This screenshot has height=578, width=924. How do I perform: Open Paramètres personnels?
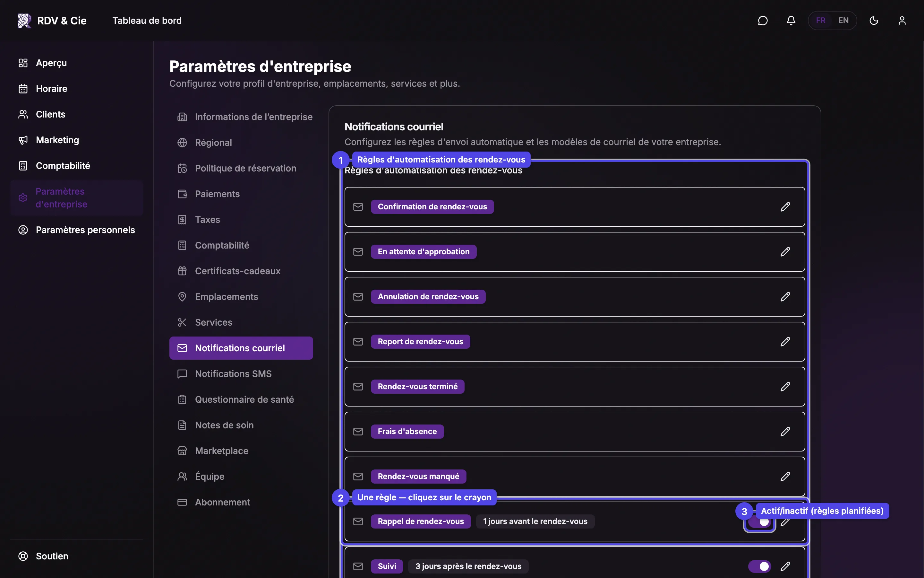tap(76, 230)
